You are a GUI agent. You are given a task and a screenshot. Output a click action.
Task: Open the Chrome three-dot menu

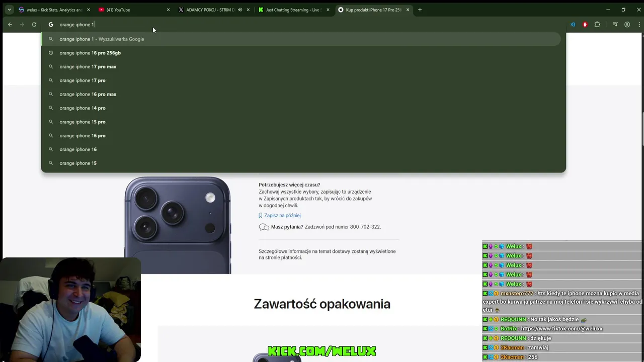pos(638,24)
